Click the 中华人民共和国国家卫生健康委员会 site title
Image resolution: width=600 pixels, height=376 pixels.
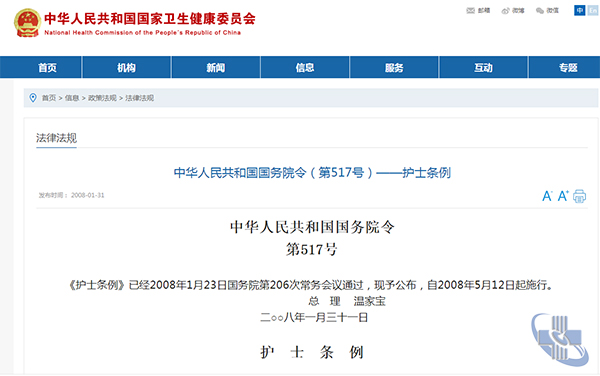click(x=150, y=18)
